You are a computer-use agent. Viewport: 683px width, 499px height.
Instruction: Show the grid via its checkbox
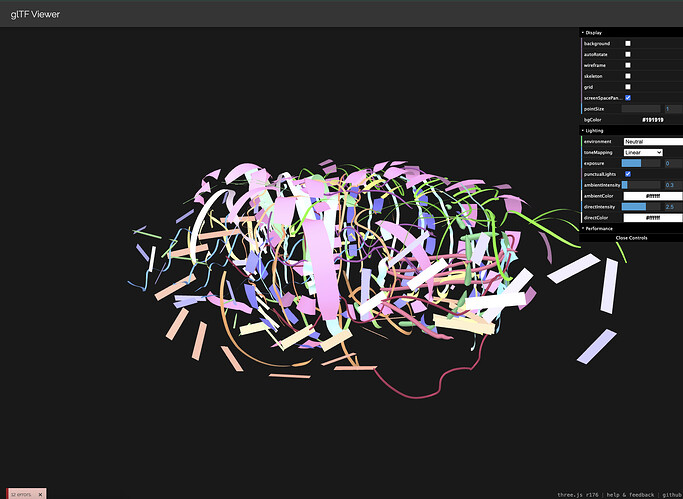click(628, 87)
